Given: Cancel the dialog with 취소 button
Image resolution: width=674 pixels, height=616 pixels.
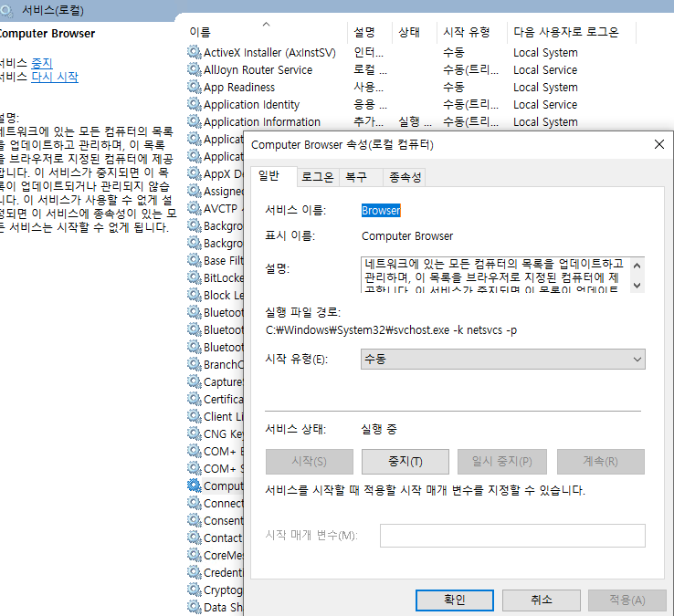Looking at the screenshot, I should 542,600.
